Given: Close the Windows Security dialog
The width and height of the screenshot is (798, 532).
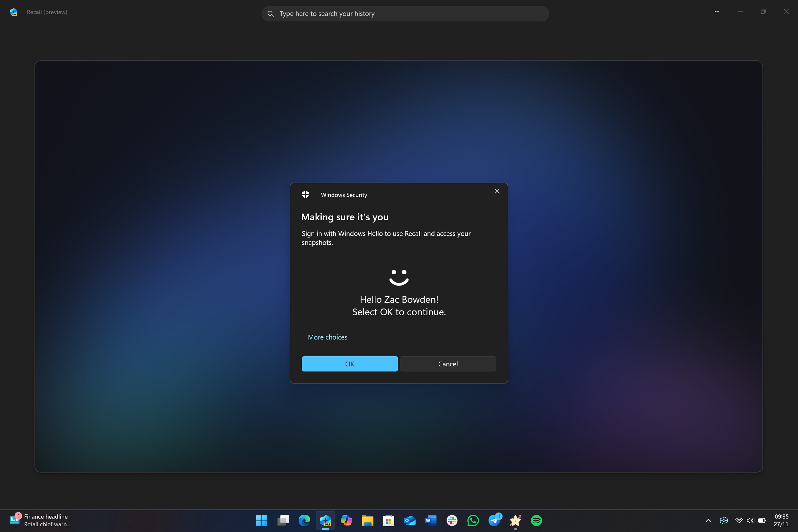Looking at the screenshot, I should point(497,191).
